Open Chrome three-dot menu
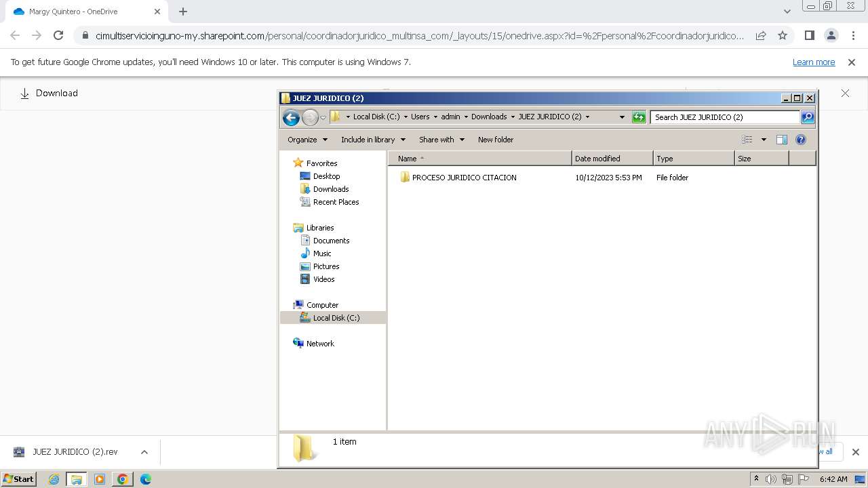The width and height of the screenshot is (868, 488). [853, 35]
